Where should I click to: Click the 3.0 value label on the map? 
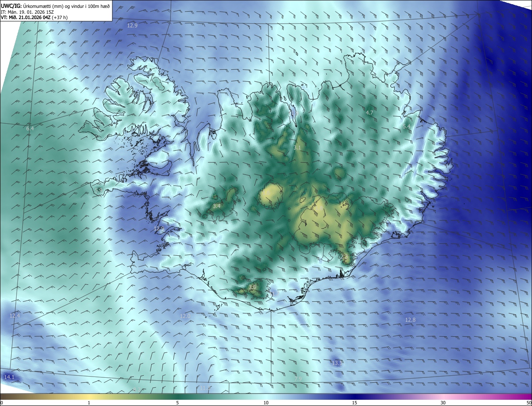(252, 287)
